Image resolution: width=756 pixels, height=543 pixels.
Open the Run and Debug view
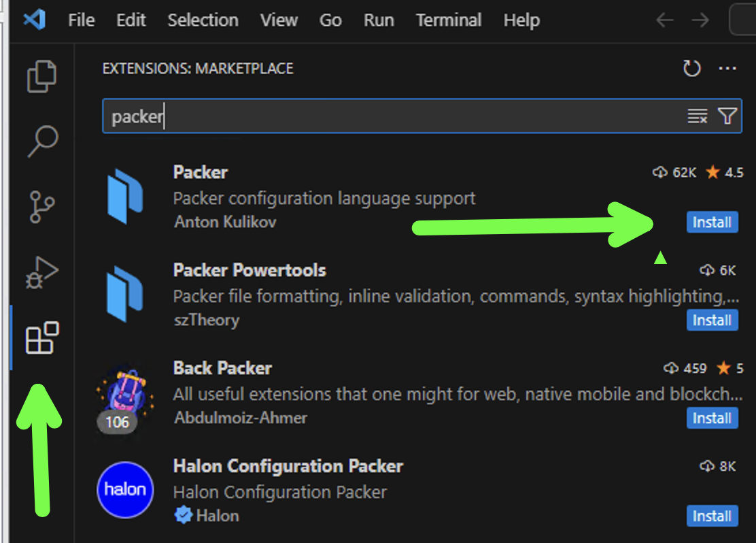(42, 273)
